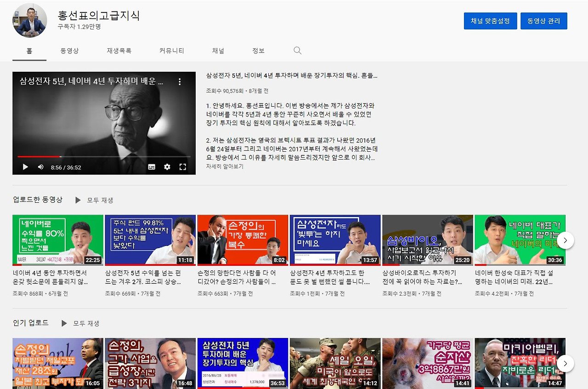
Task: Click the 채널 맞춤설정 button
Action: [x=491, y=21]
